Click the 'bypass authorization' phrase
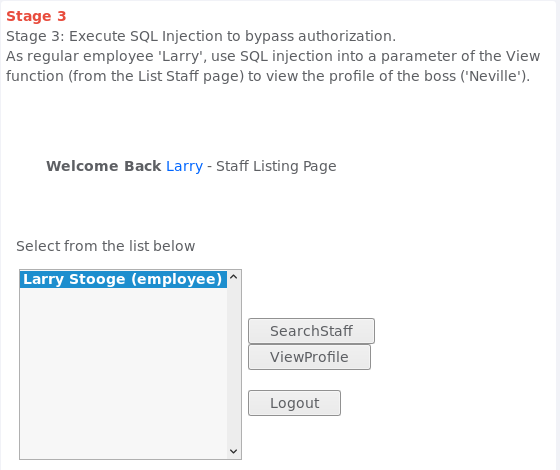Screen dimensions: 560x470 (320, 36)
